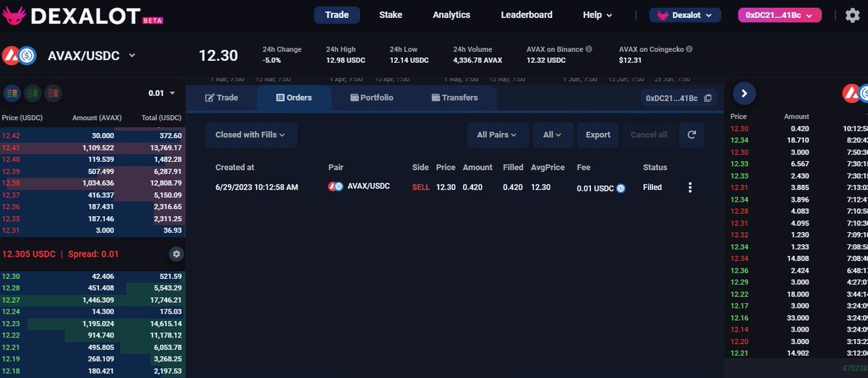
Task: Click the 24h High 12.98 USDC value
Action: pyautogui.click(x=347, y=60)
